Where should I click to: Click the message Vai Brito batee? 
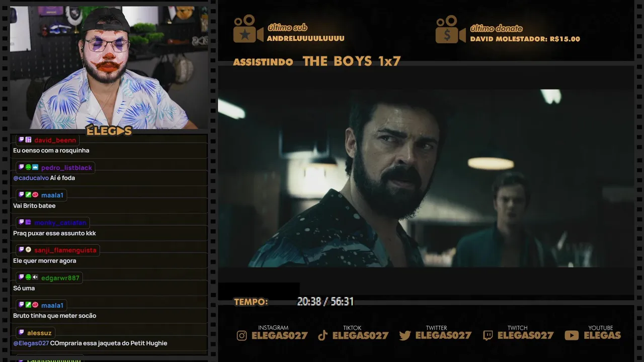34,206
